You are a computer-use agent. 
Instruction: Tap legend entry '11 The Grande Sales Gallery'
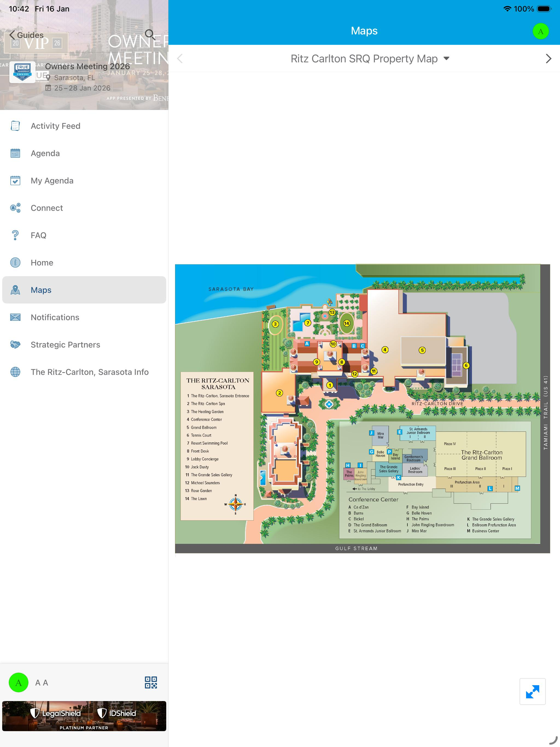click(x=209, y=475)
